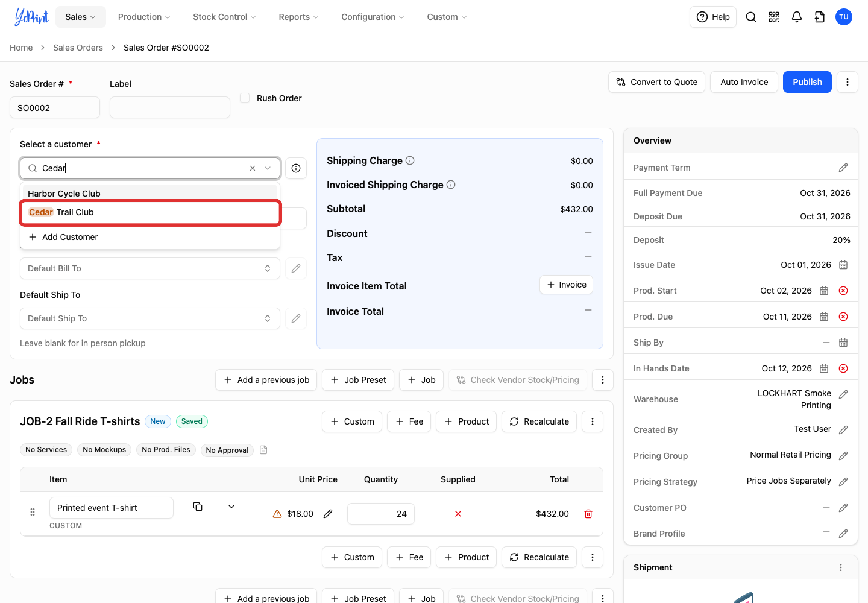Expand the Default Bill To dropdown

pos(150,268)
